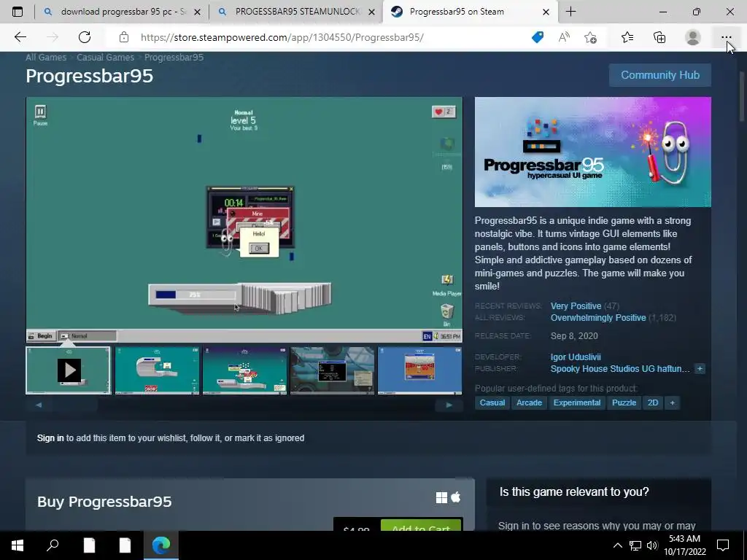Select the dark terminal screenshot thumbnail
The height and width of the screenshot is (560, 747).
click(x=332, y=370)
